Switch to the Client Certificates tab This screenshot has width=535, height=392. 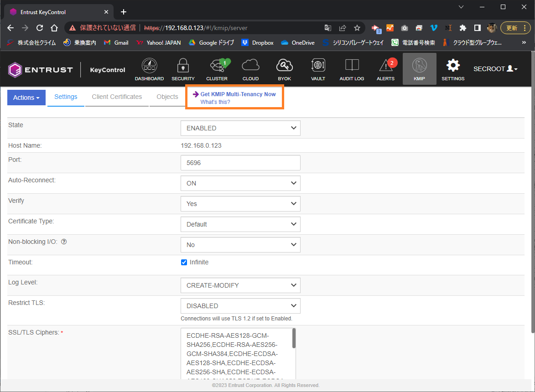tap(117, 97)
